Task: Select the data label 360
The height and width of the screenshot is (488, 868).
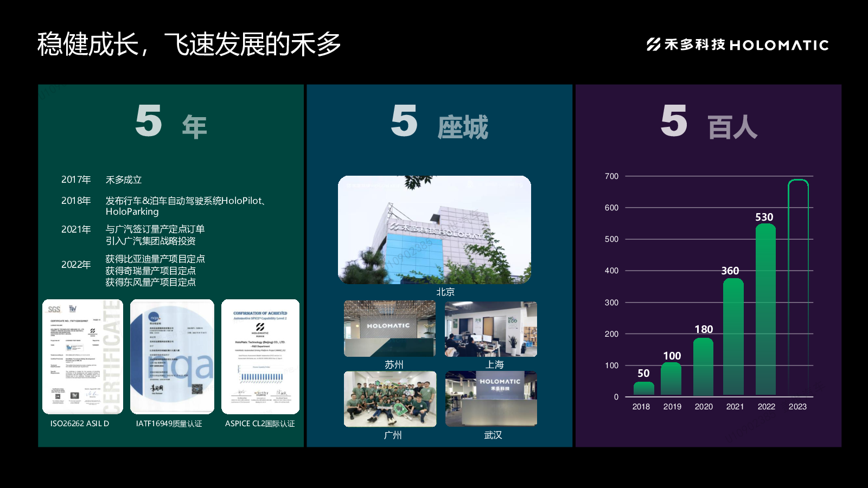Action: click(730, 271)
